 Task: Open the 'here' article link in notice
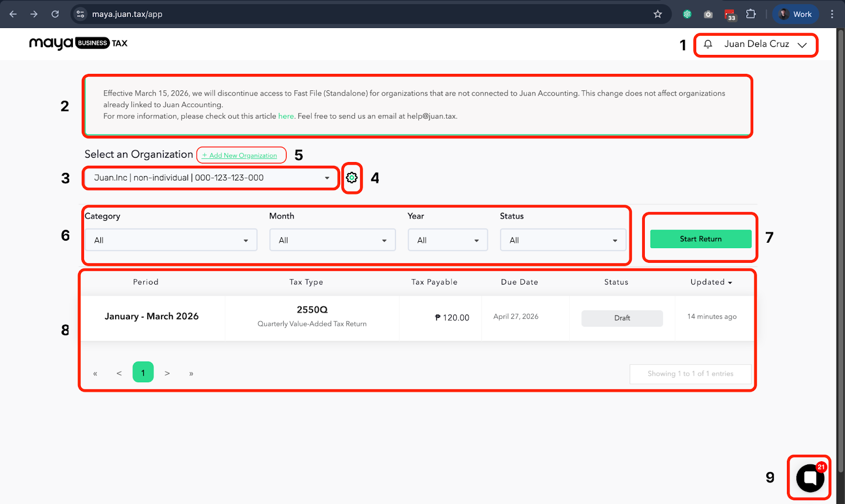tap(286, 116)
